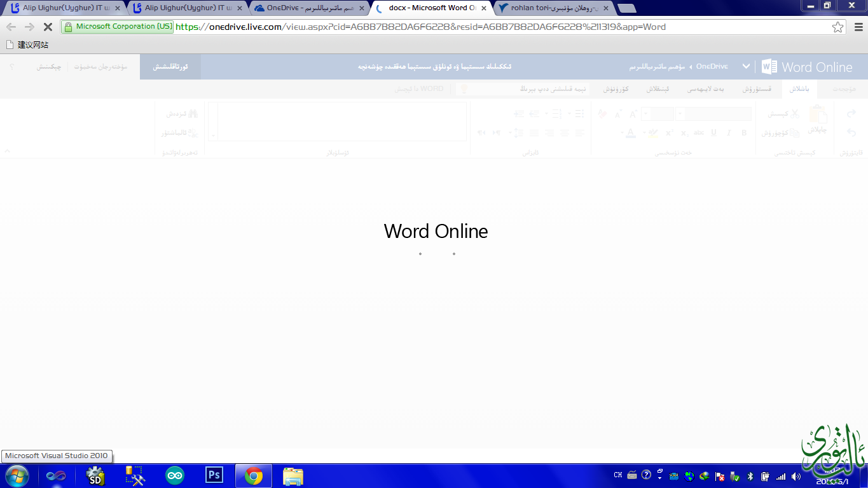Click the lower redo arrow icon

click(852, 132)
